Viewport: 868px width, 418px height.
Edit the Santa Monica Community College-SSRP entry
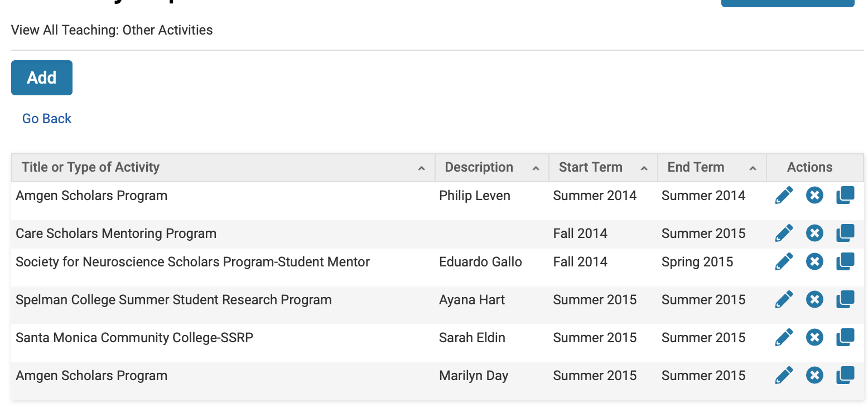coord(784,337)
